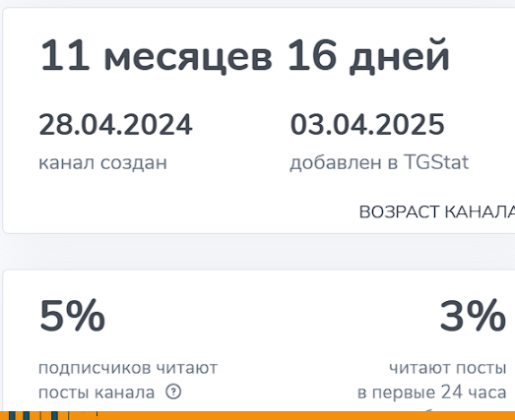
Task: Click the ВОЗРАСТ КАНАЛА caption
Action: point(437,211)
